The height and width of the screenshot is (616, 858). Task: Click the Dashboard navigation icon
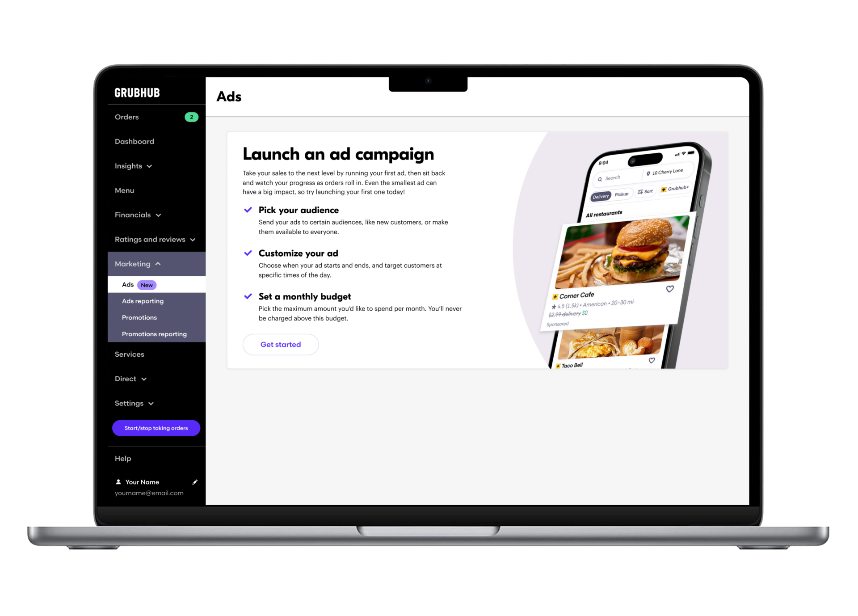pyautogui.click(x=134, y=141)
